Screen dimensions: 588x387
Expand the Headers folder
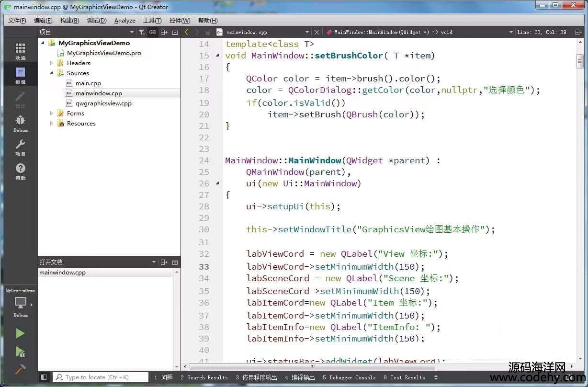point(51,63)
